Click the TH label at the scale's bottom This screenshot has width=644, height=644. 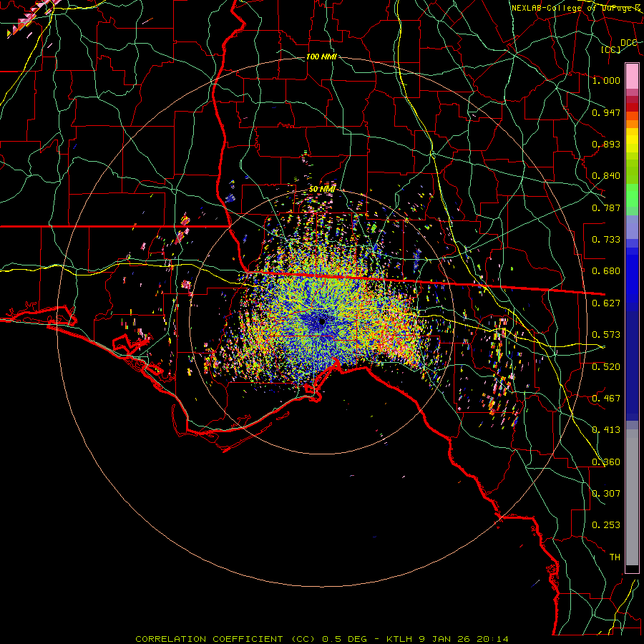[x=615, y=557]
